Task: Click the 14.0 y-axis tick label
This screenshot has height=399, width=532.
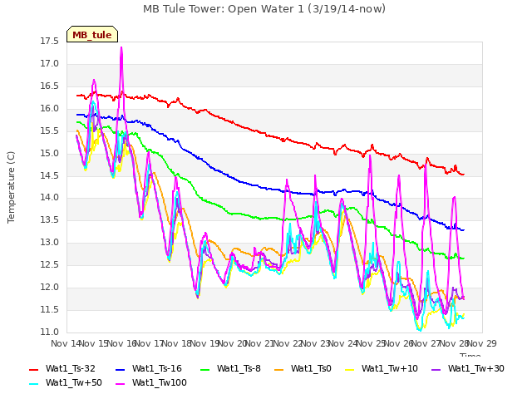Action: coord(50,198)
